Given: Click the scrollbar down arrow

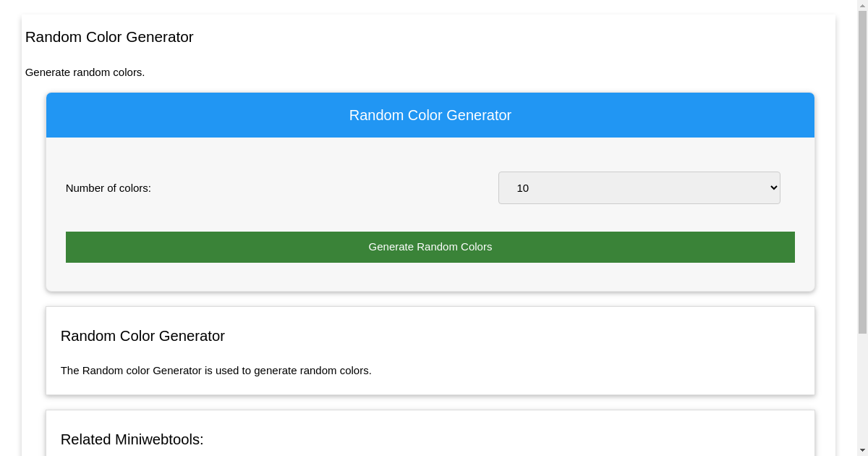Looking at the screenshot, I should (861, 450).
